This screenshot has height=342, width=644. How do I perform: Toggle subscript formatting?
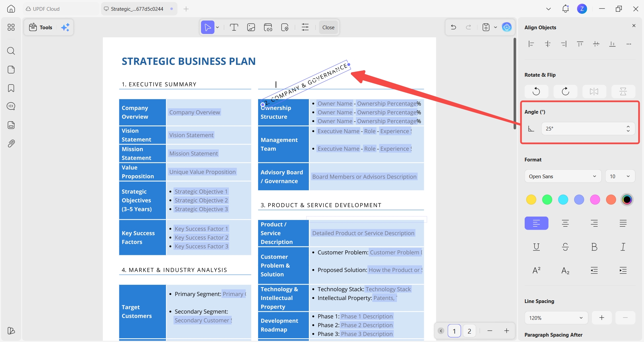click(x=565, y=270)
